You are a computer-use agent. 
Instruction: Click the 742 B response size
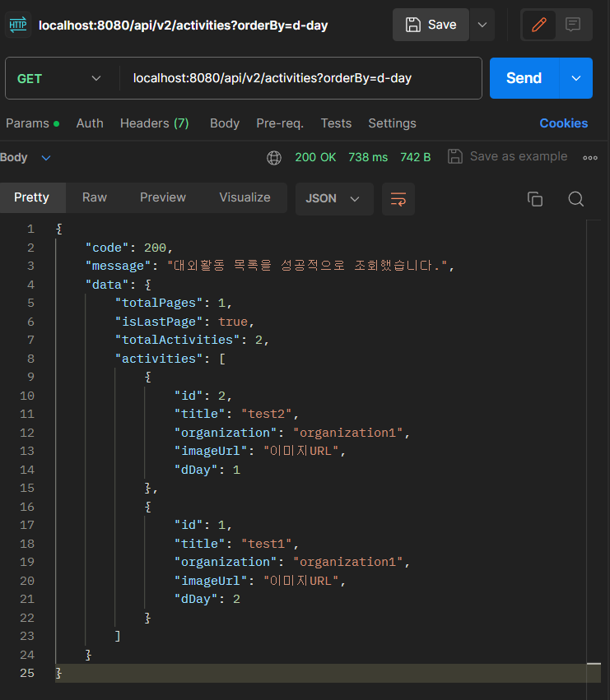(x=416, y=157)
